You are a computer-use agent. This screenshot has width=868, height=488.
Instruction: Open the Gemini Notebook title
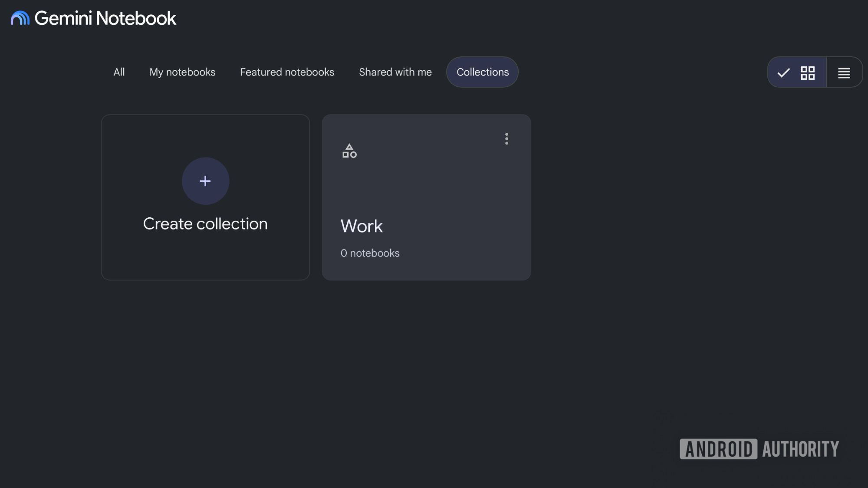click(105, 18)
